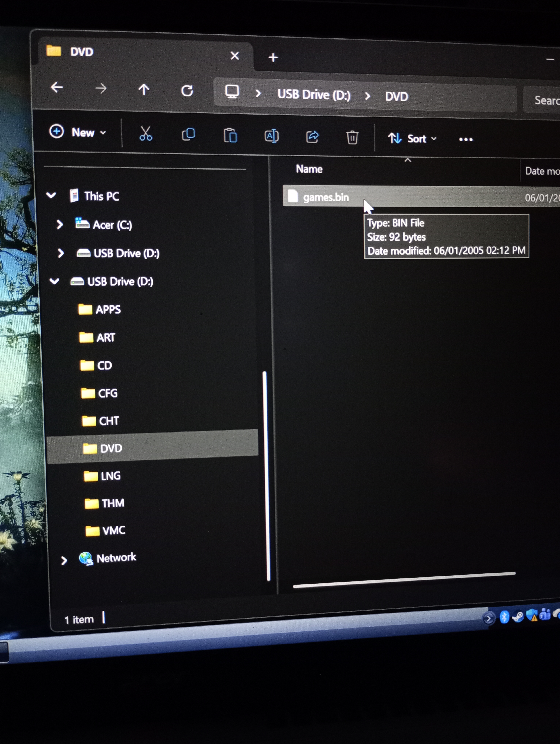Navigate back with the left arrow
This screenshot has width=560, height=744.
pyautogui.click(x=57, y=88)
